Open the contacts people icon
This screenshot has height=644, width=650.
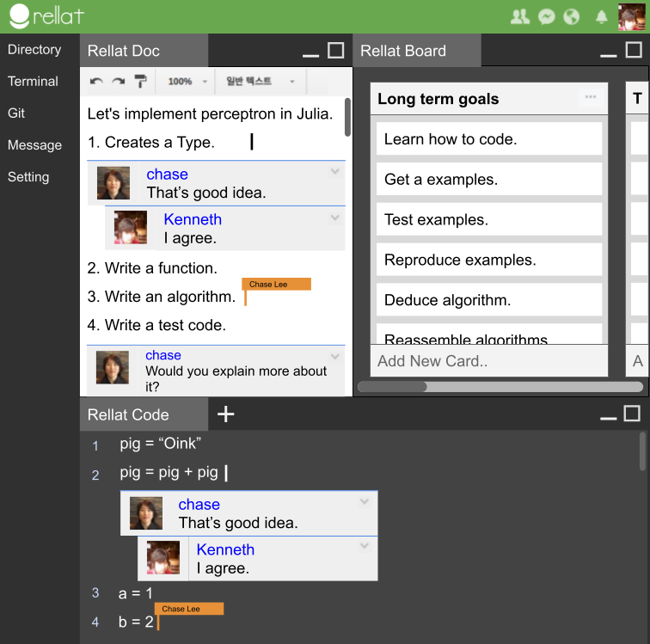point(520,17)
